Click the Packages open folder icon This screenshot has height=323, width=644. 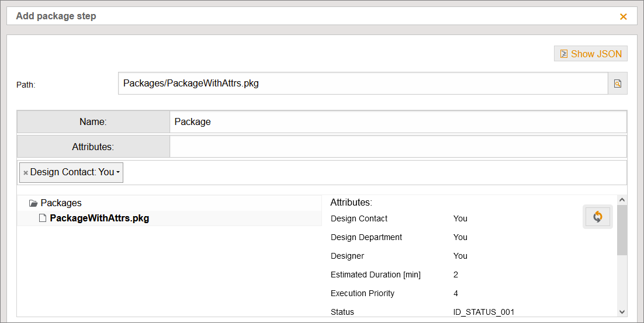[33, 203]
